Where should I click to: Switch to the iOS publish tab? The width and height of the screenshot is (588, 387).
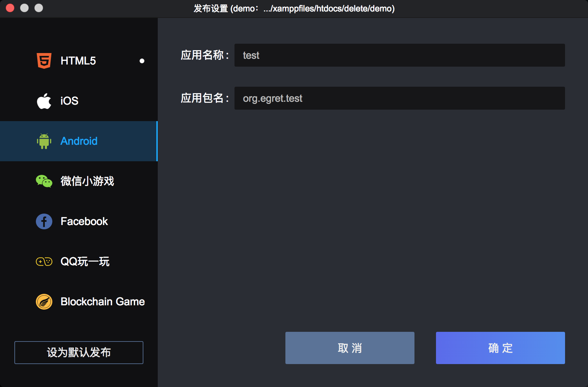click(70, 101)
